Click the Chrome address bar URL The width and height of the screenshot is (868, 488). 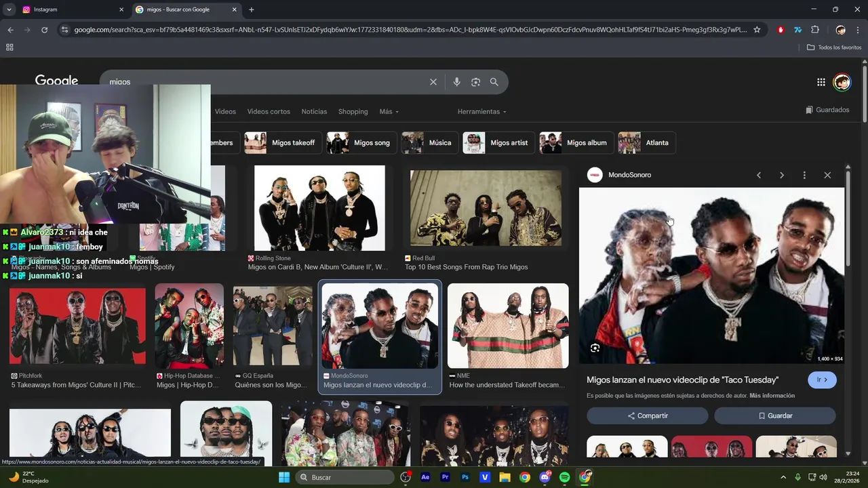tap(410, 30)
